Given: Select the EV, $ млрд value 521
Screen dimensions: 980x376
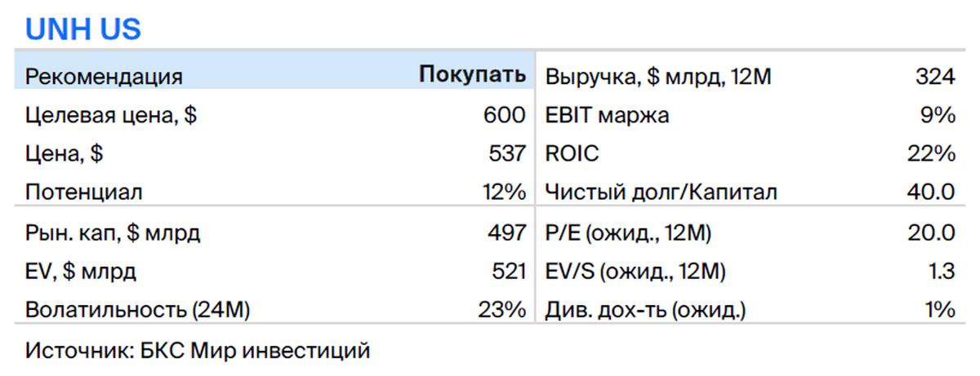Looking at the screenshot, I should [506, 272].
